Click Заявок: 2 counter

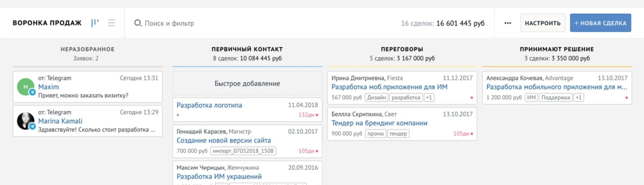coord(86,58)
